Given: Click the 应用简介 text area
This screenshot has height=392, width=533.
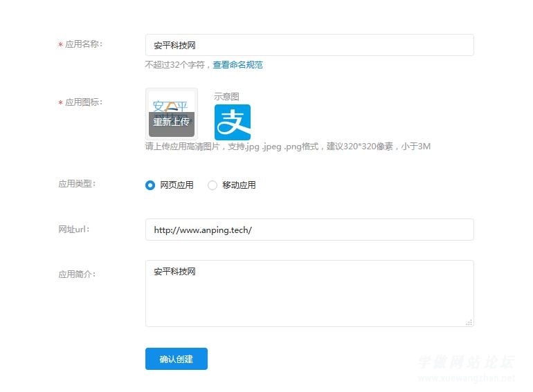Looking at the screenshot, I should pos(309,293).
